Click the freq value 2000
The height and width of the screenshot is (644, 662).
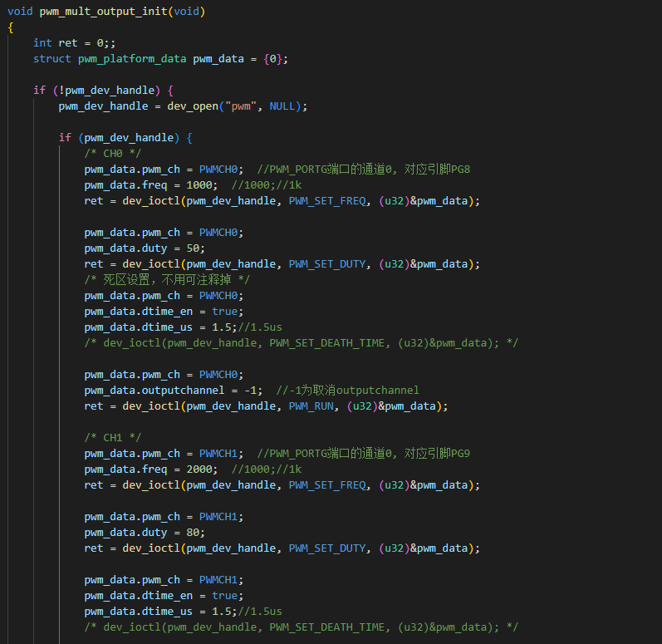click(x=199, y=469)
